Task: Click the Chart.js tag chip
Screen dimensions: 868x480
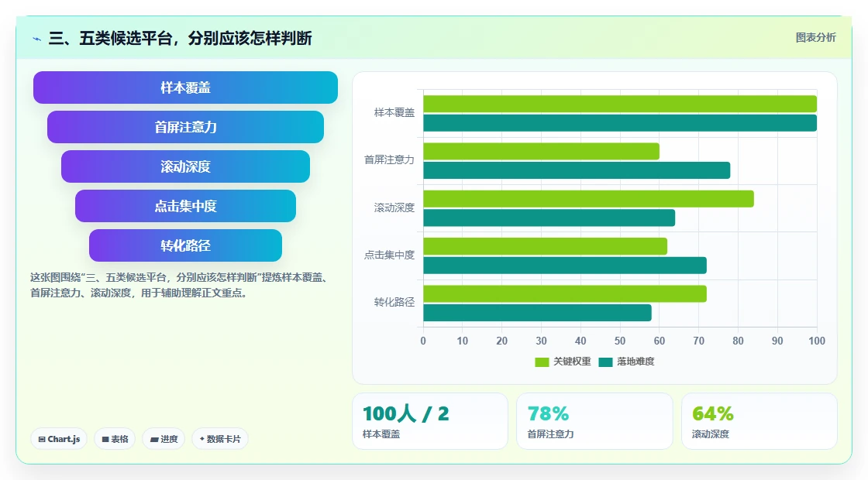Action: coord(59,439)
